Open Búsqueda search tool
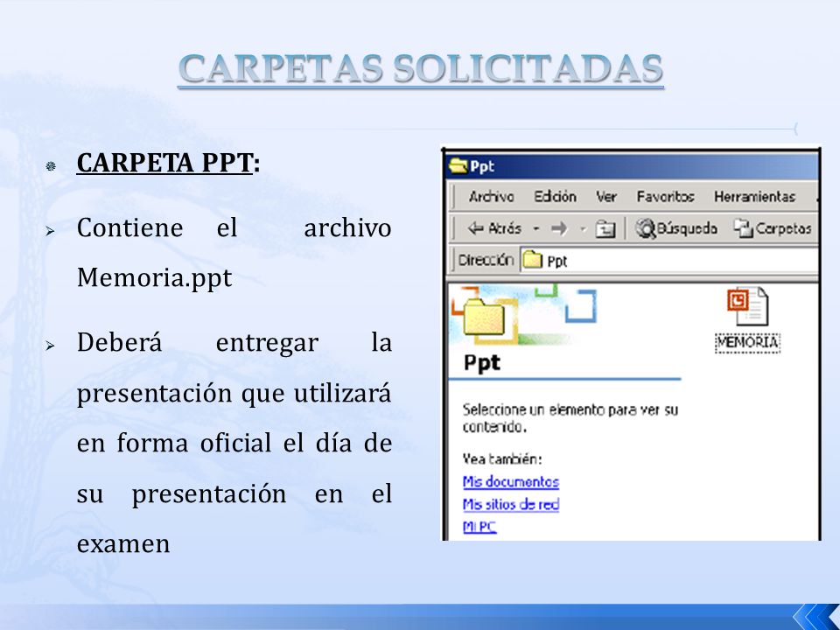Screen dimensions: 840x630 point(676,228)
